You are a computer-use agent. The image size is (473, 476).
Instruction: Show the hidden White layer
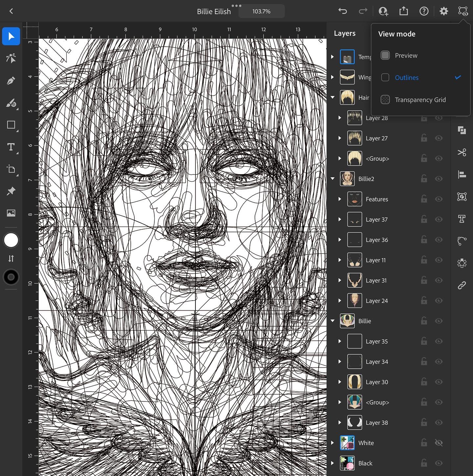coord(439,443)
